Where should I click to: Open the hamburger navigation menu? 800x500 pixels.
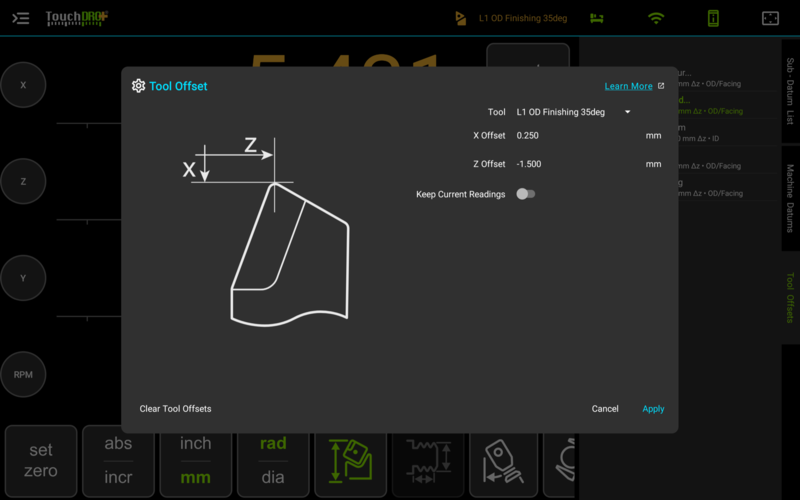click(x=20, y=18)
